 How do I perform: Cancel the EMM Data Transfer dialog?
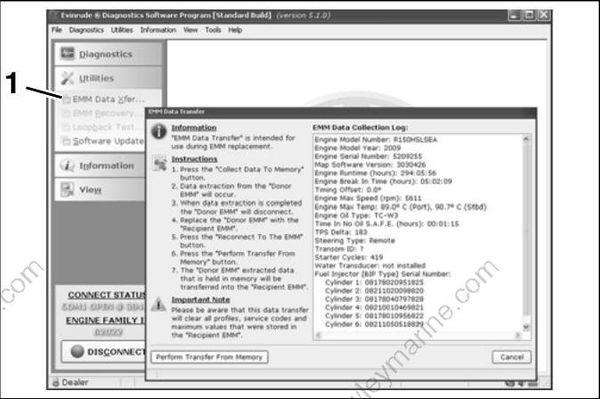click(512, 357)
